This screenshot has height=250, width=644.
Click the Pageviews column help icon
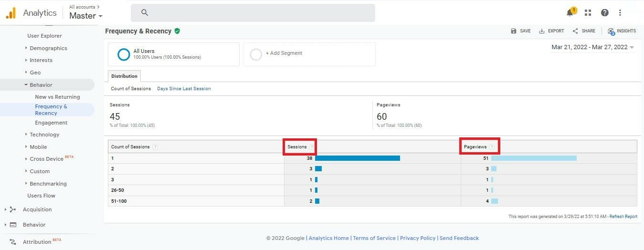click(x=491, y=147)
